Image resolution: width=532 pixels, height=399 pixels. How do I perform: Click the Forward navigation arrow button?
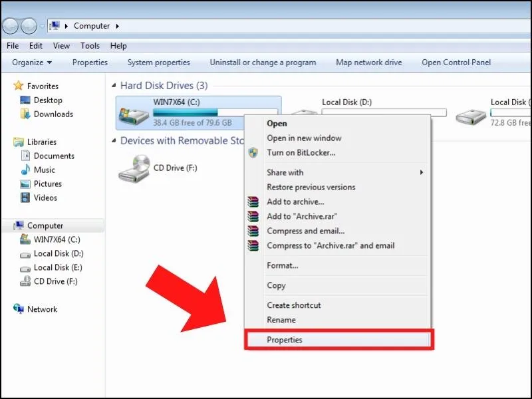(29, 26)
